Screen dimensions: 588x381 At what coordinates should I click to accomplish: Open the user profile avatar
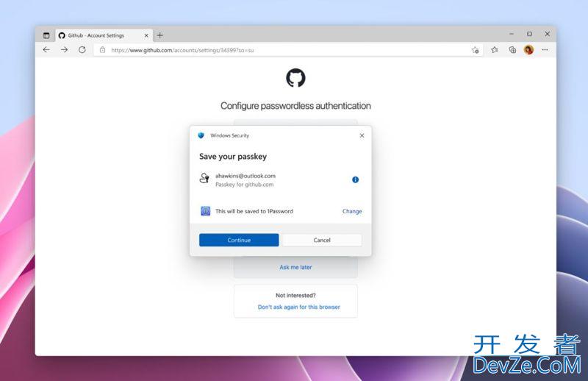[528, 49]
